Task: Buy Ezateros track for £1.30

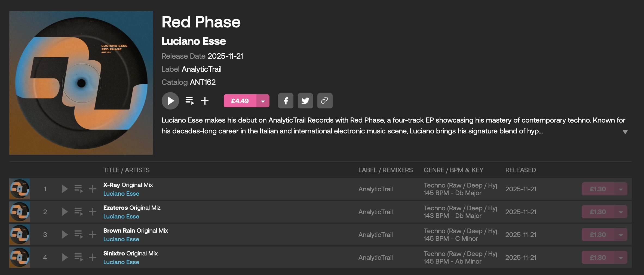Action: tap(598, 212)
